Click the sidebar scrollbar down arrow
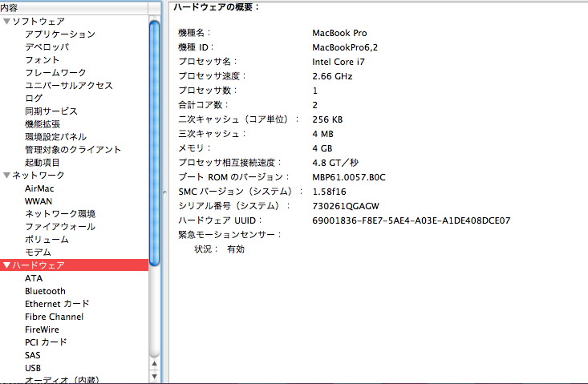This screenshot has width=588, height=384. 155,376
